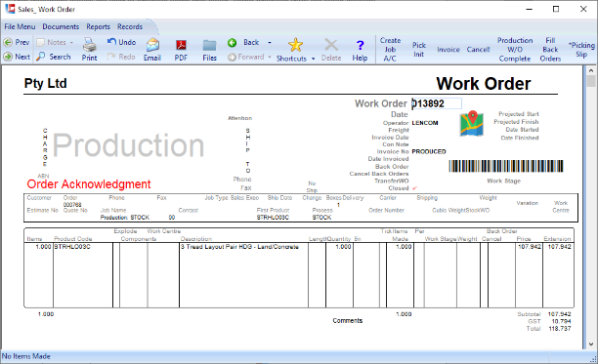Click the Order Acknowledgment heading
The width and height of the screenshot is (598, 364).
click(x=89, y=184)
